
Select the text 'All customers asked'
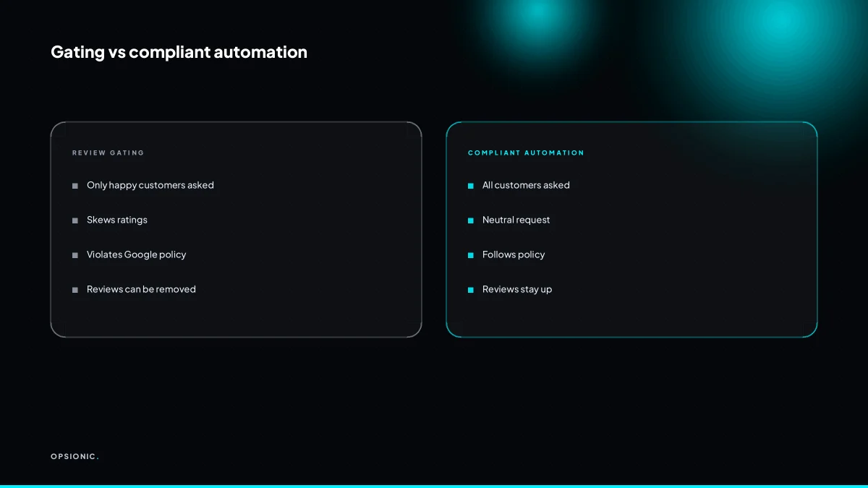526,185
